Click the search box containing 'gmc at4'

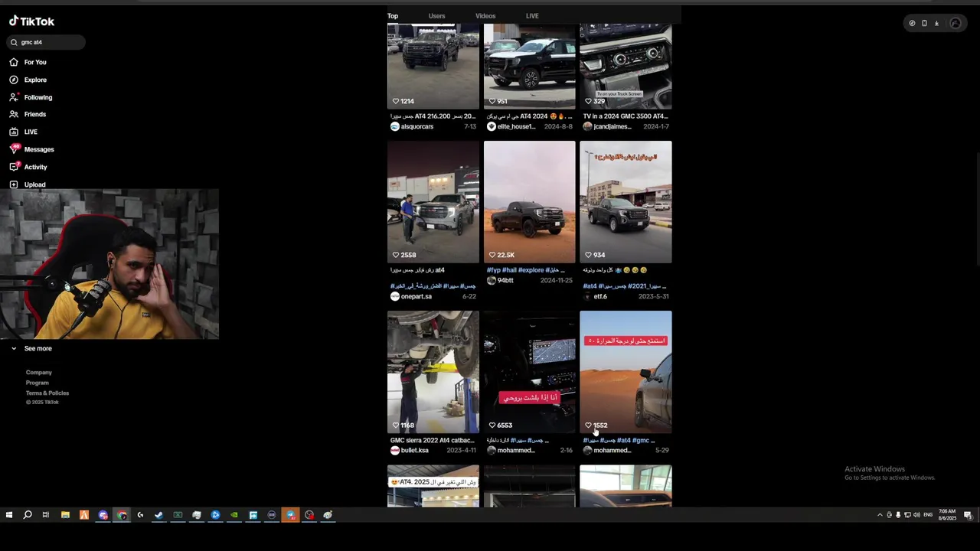pos(46,42)
